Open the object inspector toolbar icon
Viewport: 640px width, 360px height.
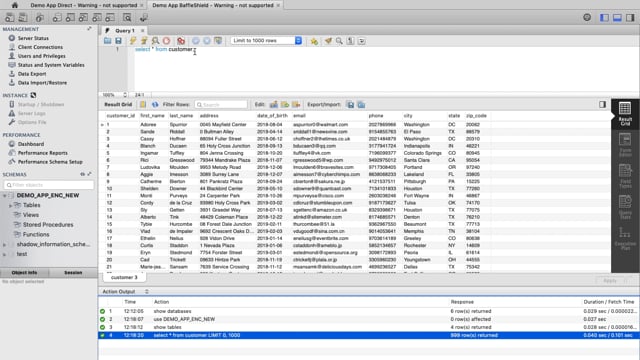coord(40,18)
